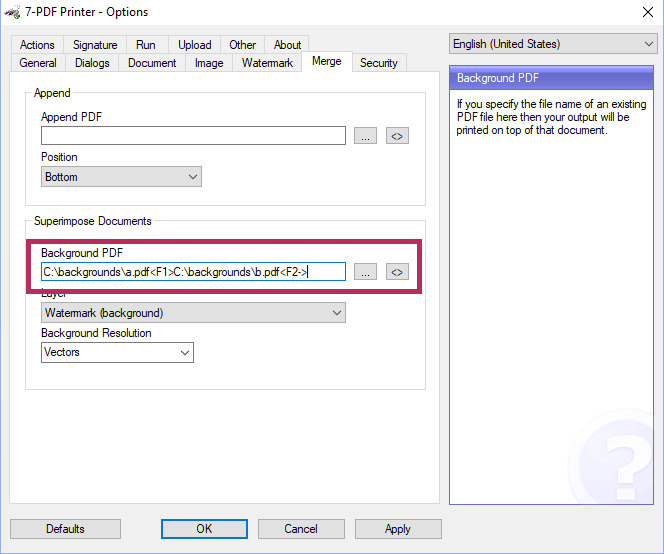The height and width of the screenshot is (554, 664).
Task: Show the About tab
Action: (x=288, y=45)
